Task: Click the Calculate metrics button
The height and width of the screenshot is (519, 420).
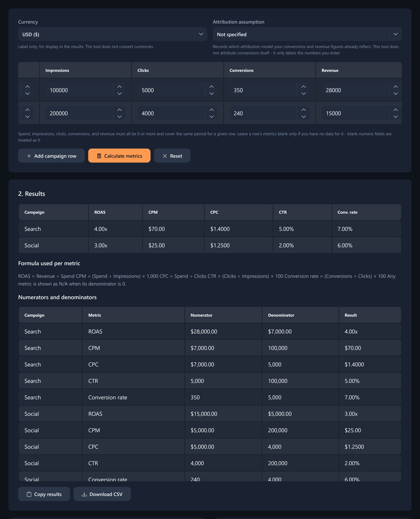Action: [x=119, y=156]
